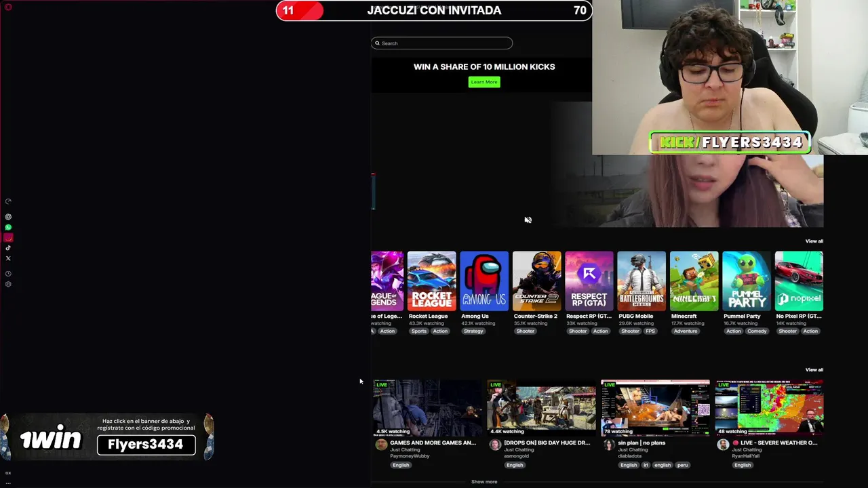Viewport: 868px width, 488px height.
Task: Open the No Pixel RP category cover
Action: point(799,281)
